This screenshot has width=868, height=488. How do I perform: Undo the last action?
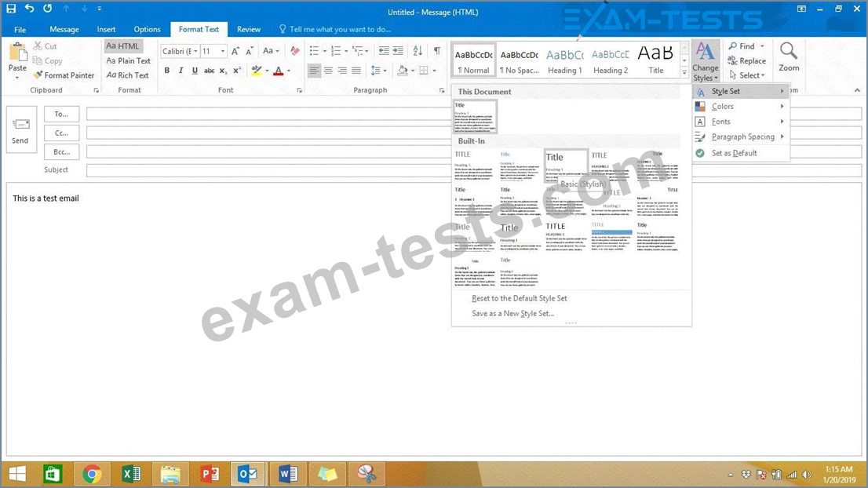pyautogui.click(x=29, y=9)
